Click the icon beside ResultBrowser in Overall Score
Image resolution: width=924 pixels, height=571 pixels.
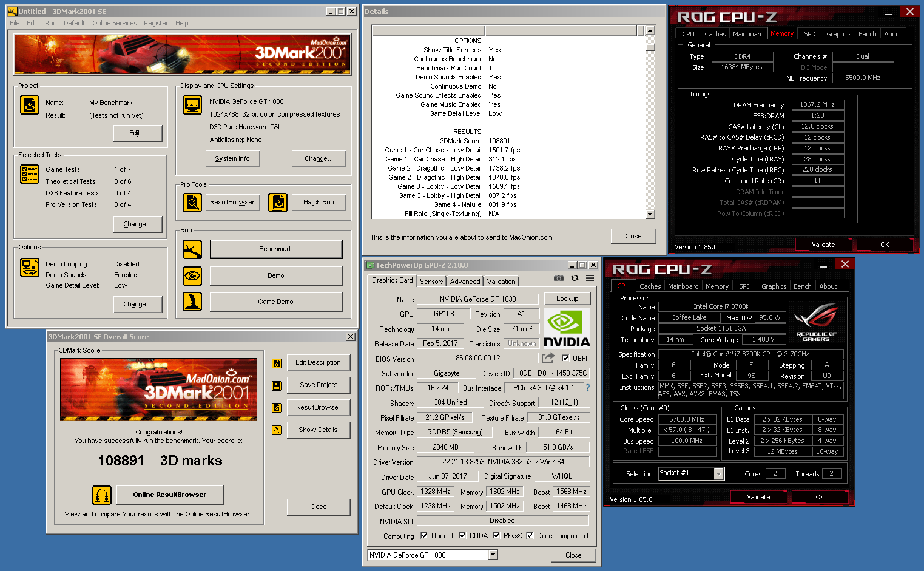[x=277, y=408]
